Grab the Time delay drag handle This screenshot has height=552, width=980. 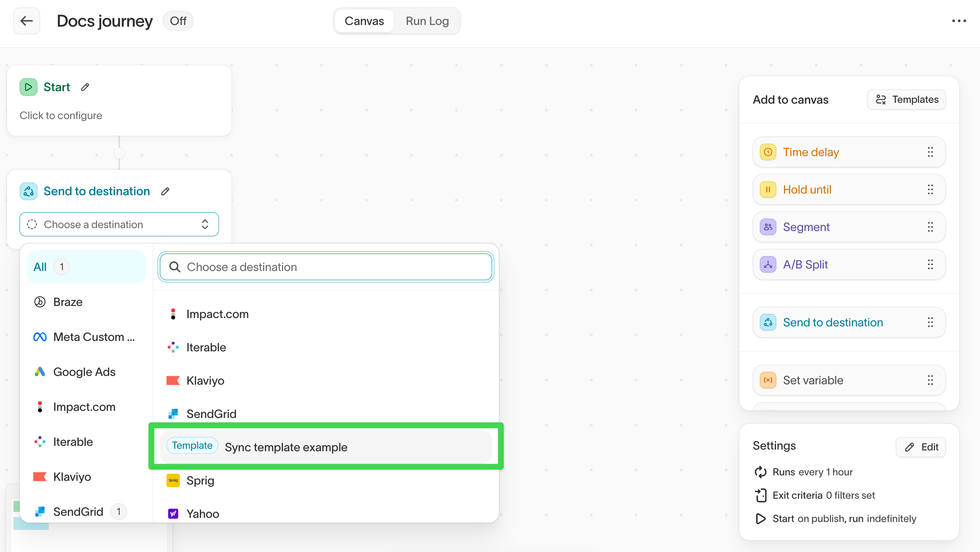click(x=930, y=152)
